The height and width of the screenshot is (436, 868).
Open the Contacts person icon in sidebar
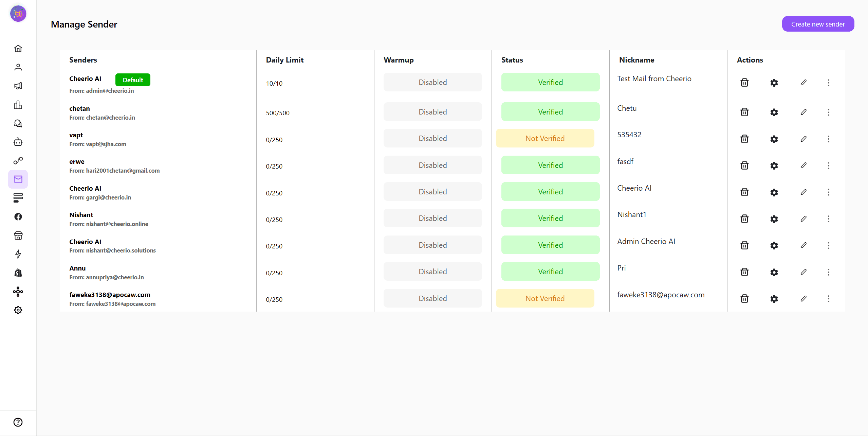click(18, 67)
